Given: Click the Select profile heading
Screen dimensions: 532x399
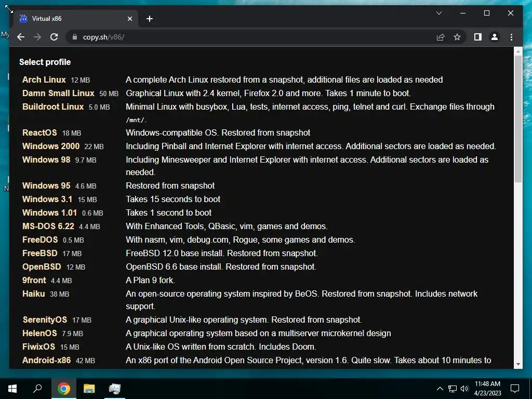Looking at the screenshot, I should click(45, 62).
